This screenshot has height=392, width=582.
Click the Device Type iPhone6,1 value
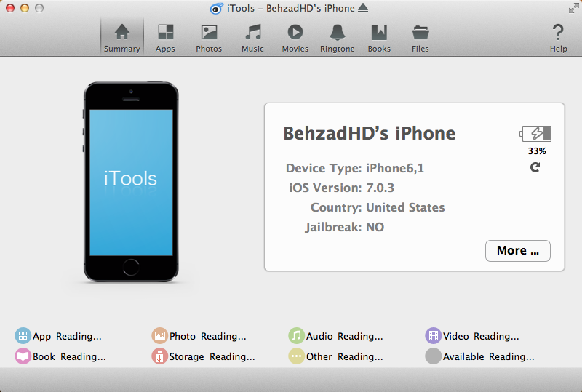pos(395,168)
